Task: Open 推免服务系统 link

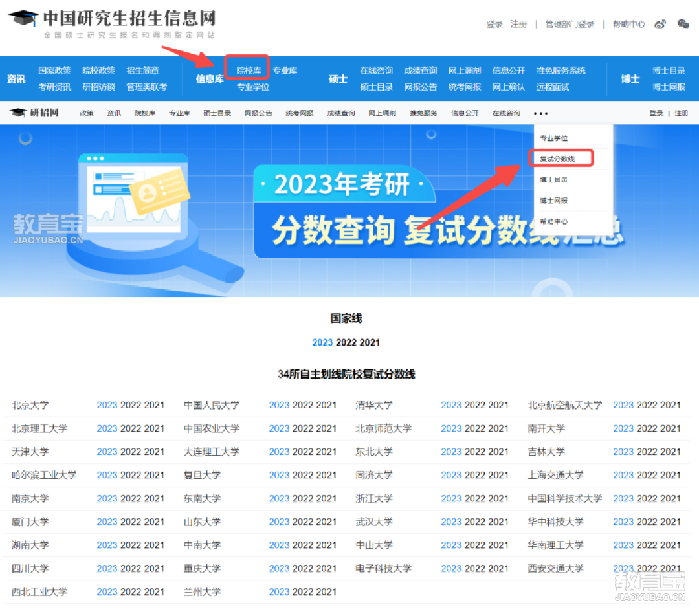Action: pos(560,71)
